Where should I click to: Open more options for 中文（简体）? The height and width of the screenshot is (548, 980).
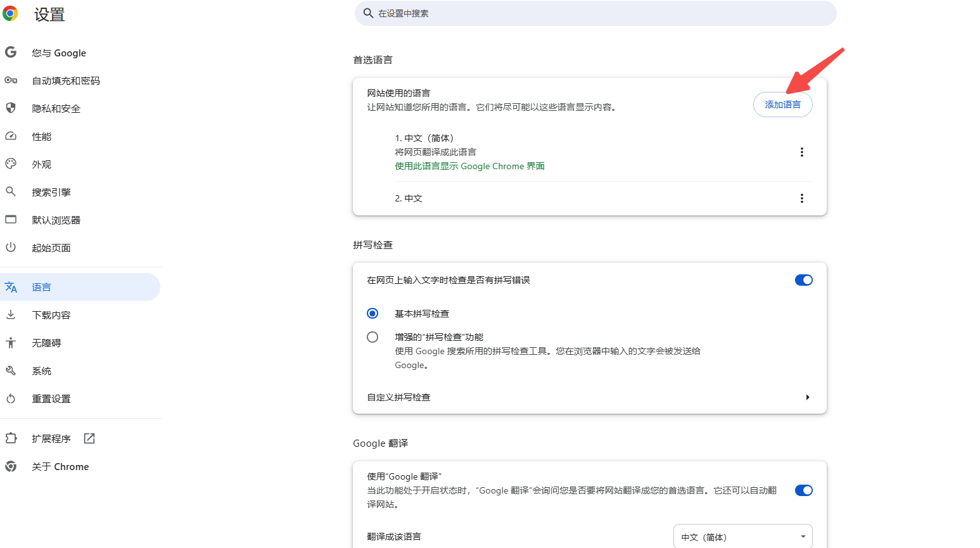coord(802,152)
